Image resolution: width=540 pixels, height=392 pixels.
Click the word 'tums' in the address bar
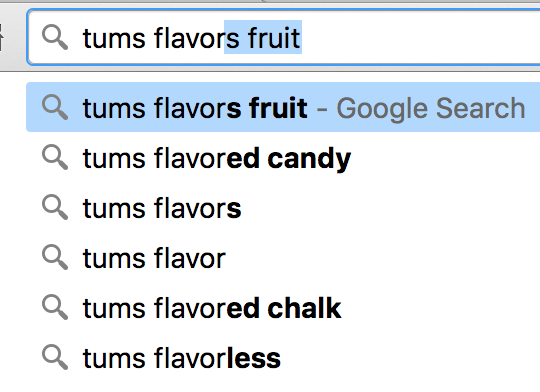[x=114, y=39]
